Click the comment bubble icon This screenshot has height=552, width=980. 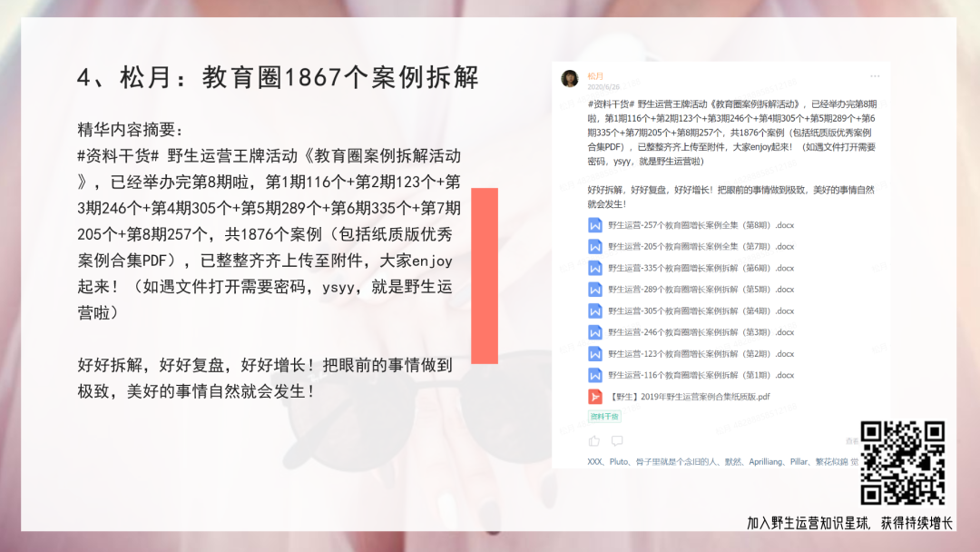pyautogui.click(x=617, y=441)
